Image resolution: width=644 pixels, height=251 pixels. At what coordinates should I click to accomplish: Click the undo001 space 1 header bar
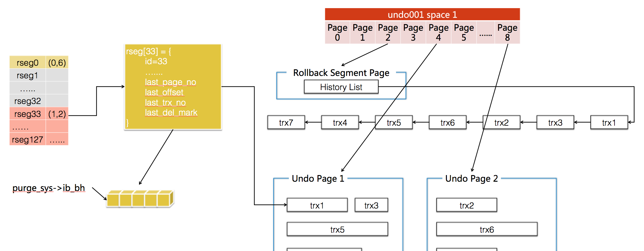click(422, 14)
